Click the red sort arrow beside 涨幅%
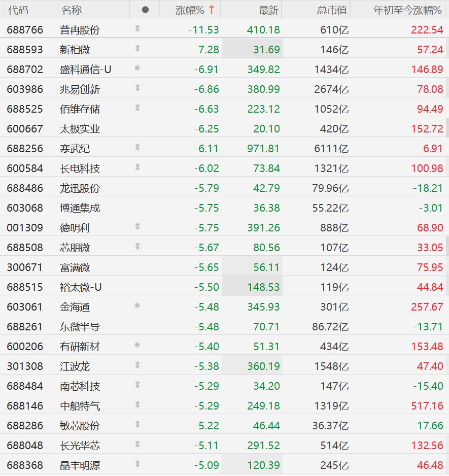Image resolution: width=449 pixels, height=476 pixels. pyautogui.click(x=212, y=10)
